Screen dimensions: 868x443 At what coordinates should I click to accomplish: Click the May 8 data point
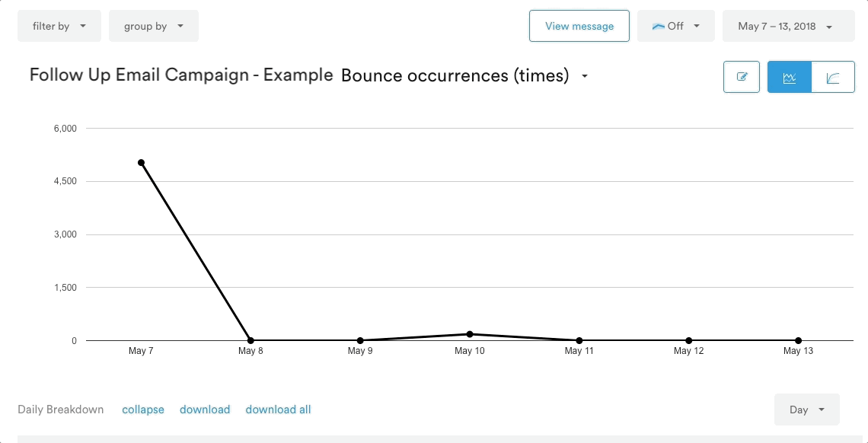pyautogui.click(x=251, y=341)
